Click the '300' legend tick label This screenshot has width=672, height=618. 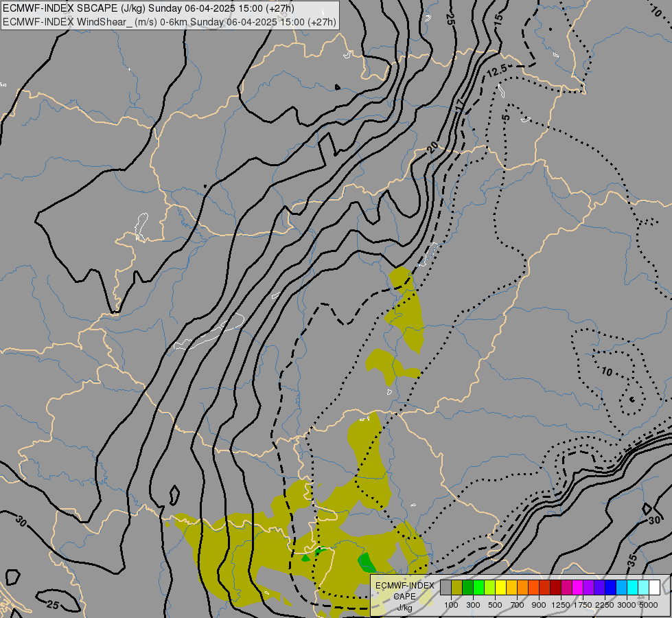tap(473, 605)
